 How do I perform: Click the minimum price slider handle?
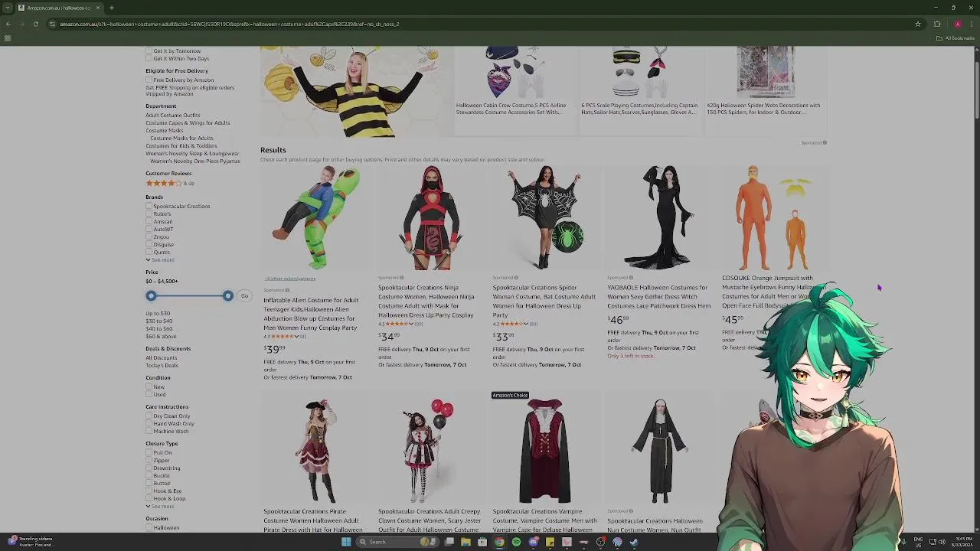pos(151,296)
